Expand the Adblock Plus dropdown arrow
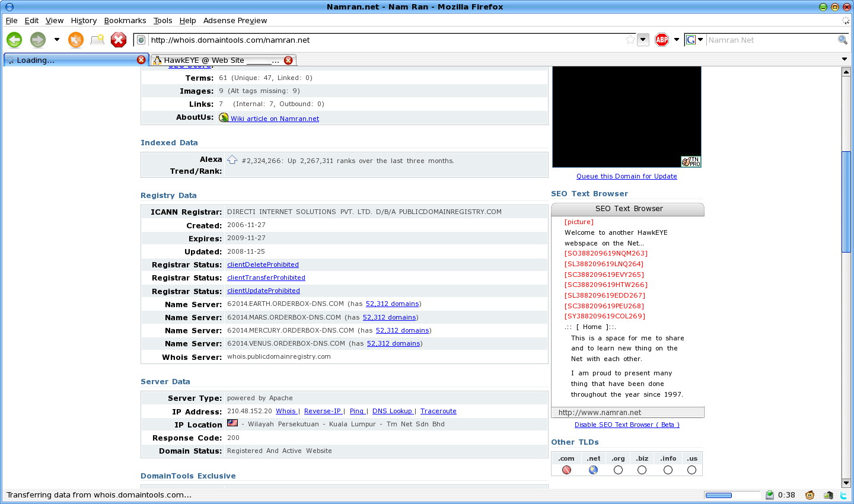Image resolution: width=854 pixels, height=504 pixels. point(677,40)
